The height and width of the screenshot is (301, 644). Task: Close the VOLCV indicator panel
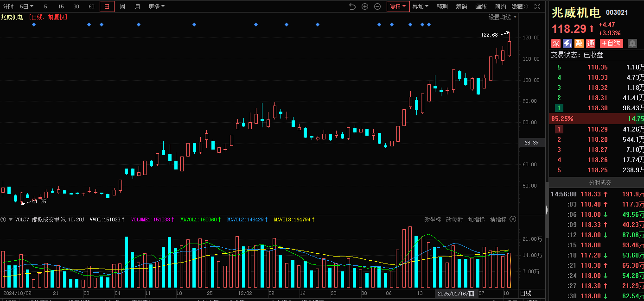coord(513,219)
